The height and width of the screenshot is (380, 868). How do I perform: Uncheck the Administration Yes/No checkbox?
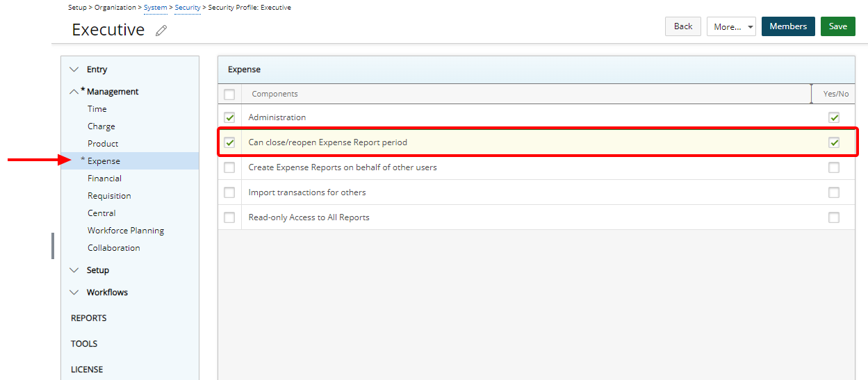[x=834, y=117]
